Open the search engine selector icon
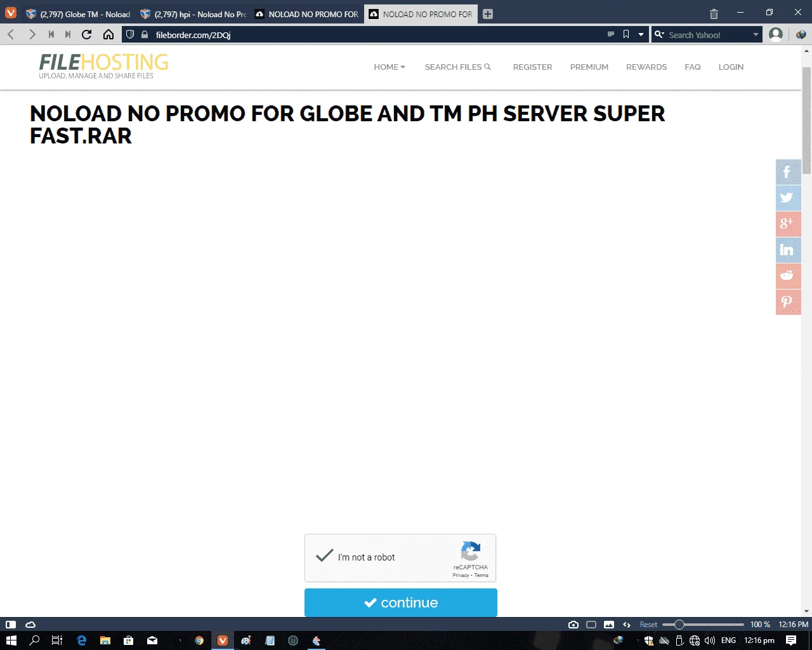This screenshot has width=812, height=650. pos(660,34)
